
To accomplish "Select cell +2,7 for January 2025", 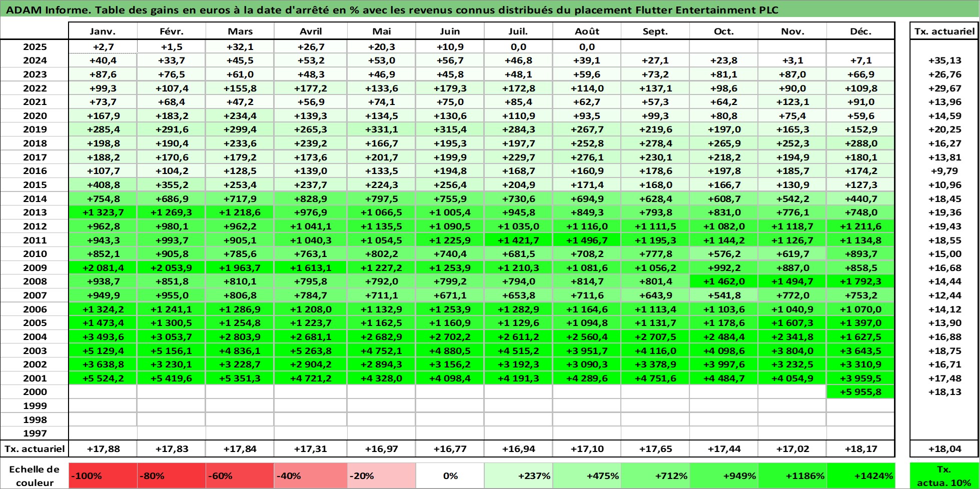I will pyautogui.click(x=103, y=46).
